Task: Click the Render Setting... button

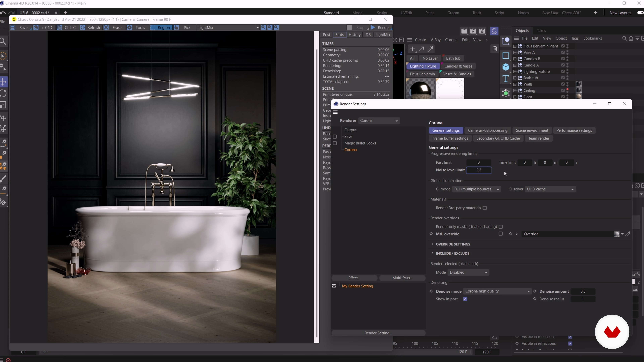Action: coord(378,333)
